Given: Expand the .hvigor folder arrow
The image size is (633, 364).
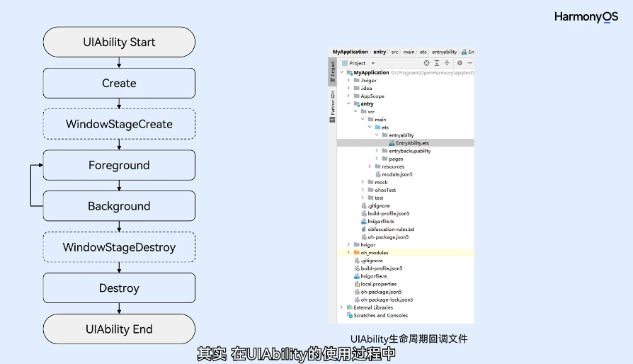Looking at the screenshot, I should [349, 80].
